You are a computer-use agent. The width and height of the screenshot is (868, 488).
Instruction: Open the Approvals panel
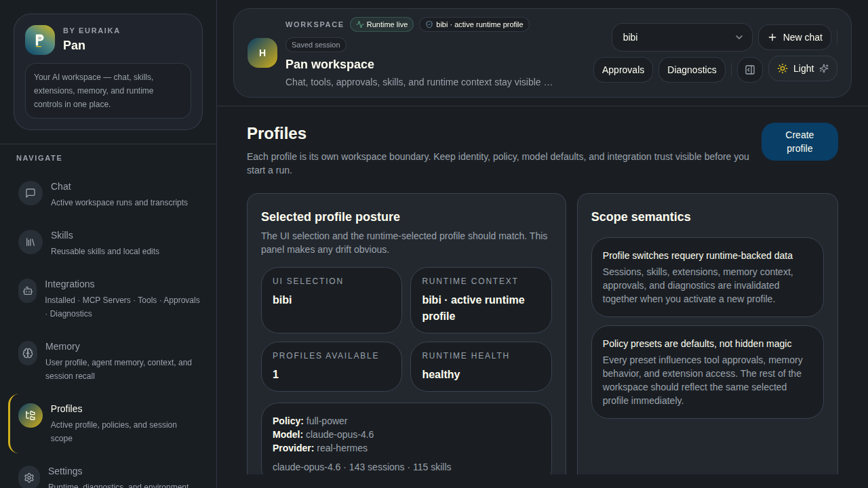tap(623, 69)
